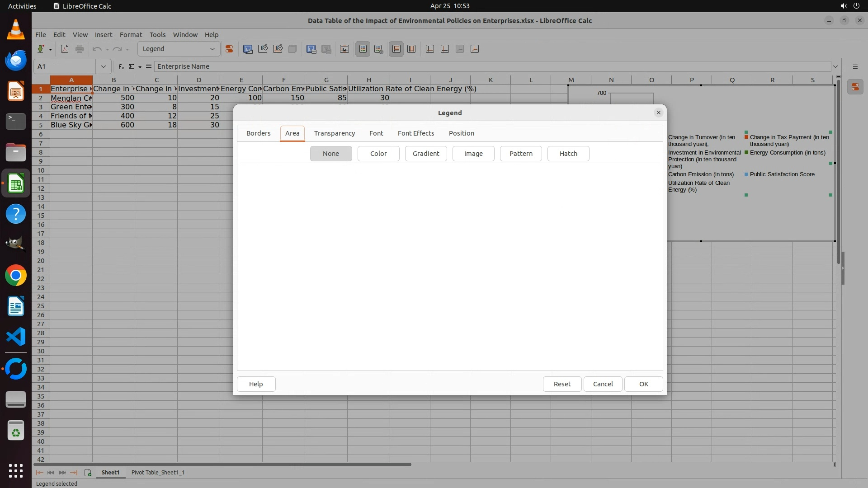Open the Chart Type dialog icon
Image resolution: width=868 pixels, height=488 pixels.
(248, 49)
